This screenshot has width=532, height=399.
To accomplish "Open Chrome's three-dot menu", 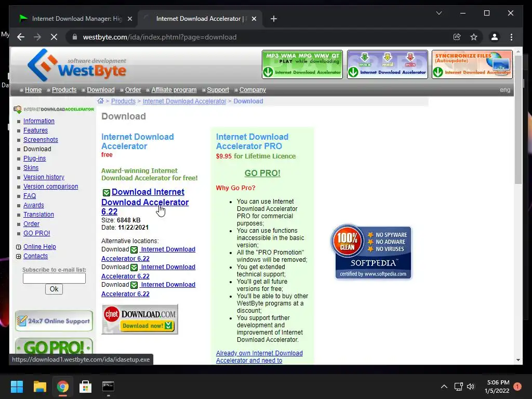I will [511, 37].
